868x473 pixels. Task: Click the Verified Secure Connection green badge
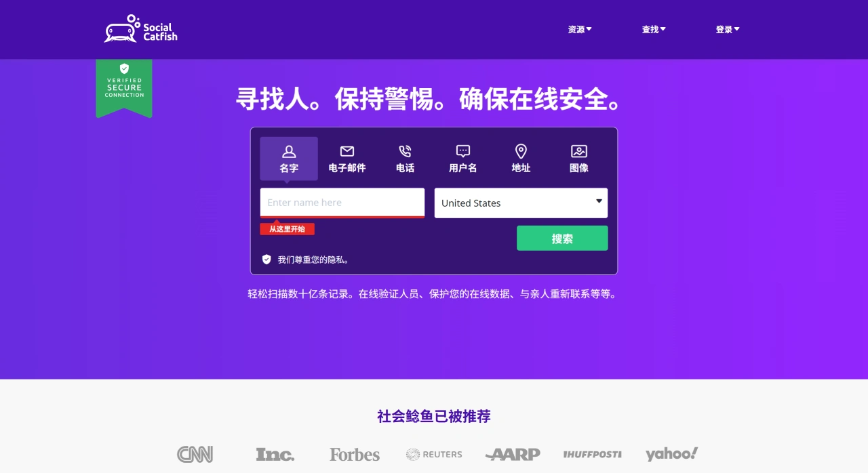[x=124, y=87]
